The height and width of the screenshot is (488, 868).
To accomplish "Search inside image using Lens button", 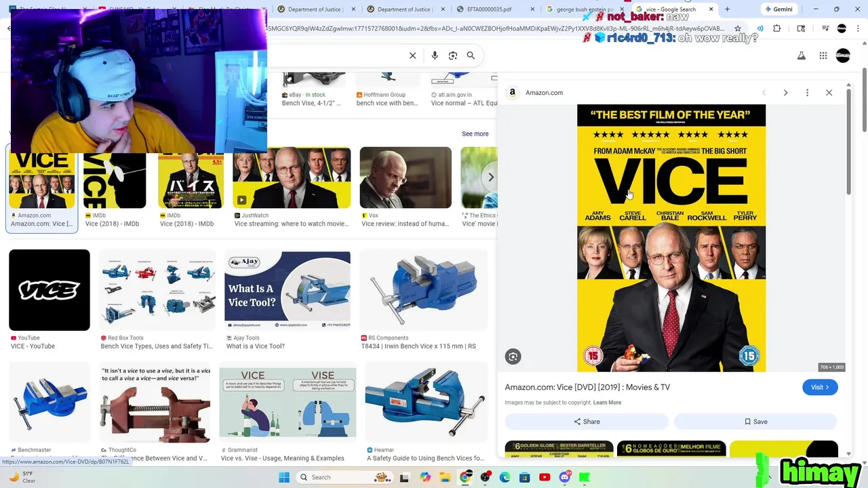I will point(513,357).
